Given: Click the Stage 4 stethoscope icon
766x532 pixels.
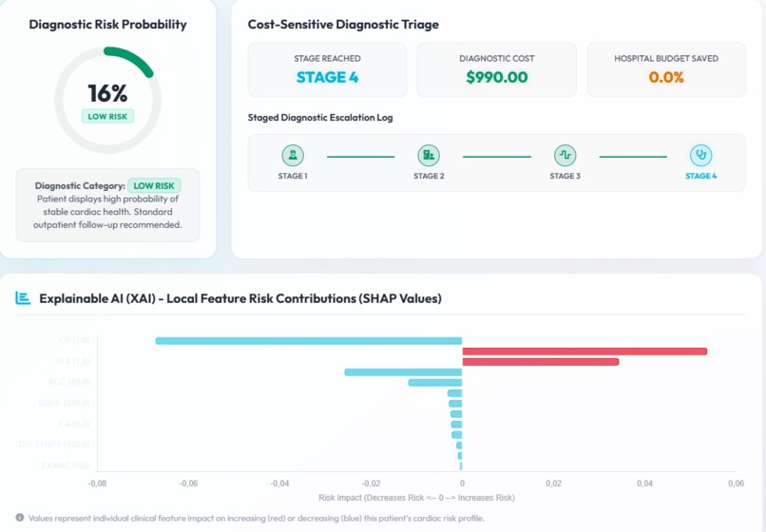Looking at the screenshot, I should [701, 156].
